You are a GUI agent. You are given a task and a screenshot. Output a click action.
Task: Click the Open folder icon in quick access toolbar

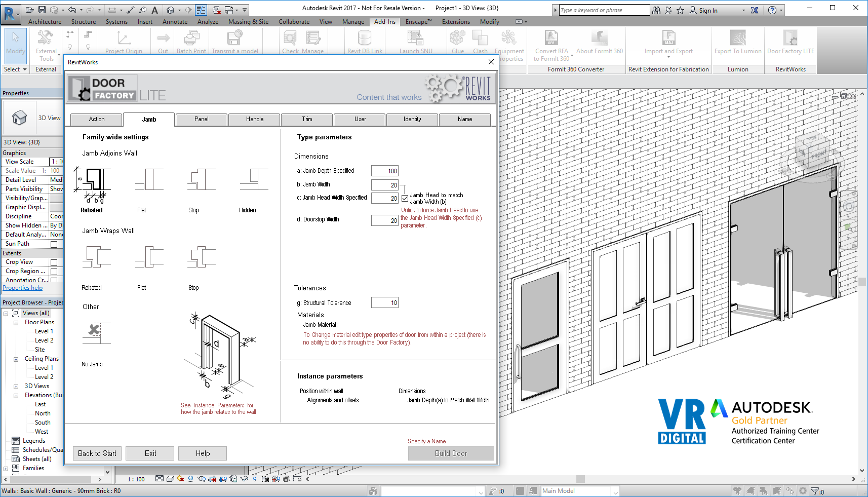click(30, 10)
